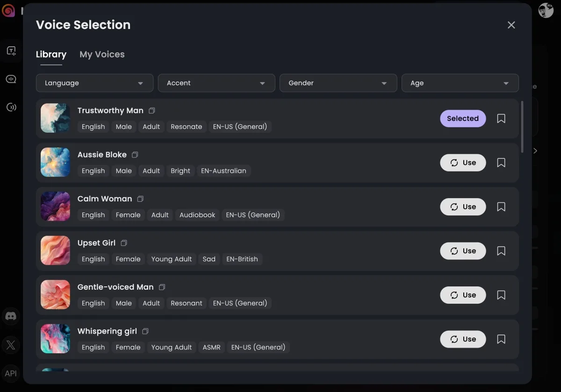This screenshot has width=561, height=392.
Task: Copy the Trustworthy Man voice ID
Action: [152, 111]
